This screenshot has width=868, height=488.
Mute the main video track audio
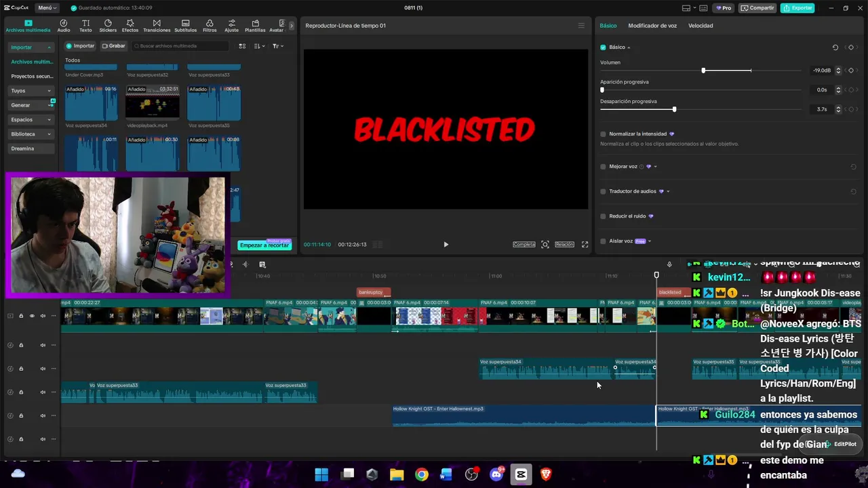43,316
